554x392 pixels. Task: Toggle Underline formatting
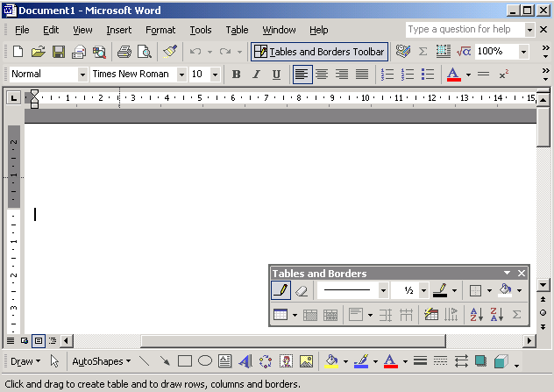(x=276, y=75)
